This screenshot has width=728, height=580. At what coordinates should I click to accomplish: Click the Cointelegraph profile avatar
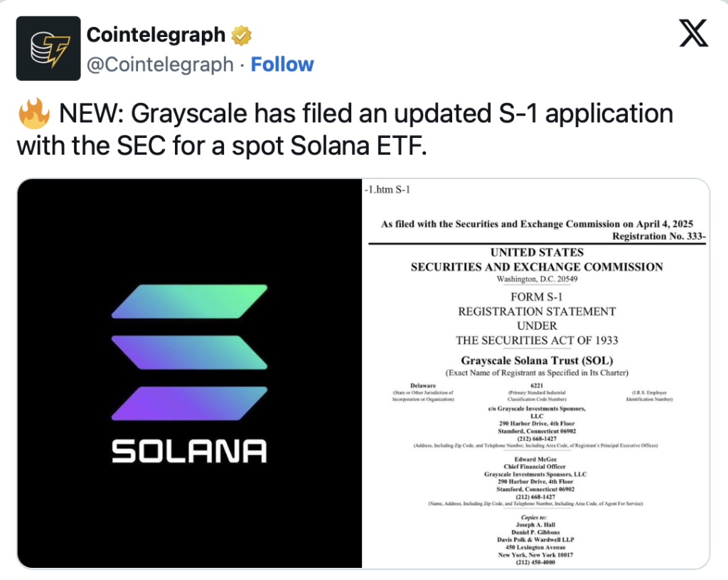48,48
